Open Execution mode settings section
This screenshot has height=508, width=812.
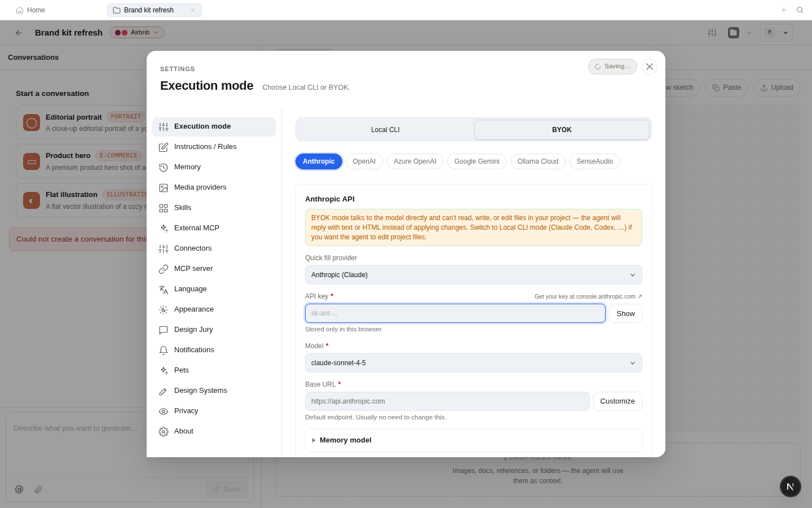[x=214, y=126]
